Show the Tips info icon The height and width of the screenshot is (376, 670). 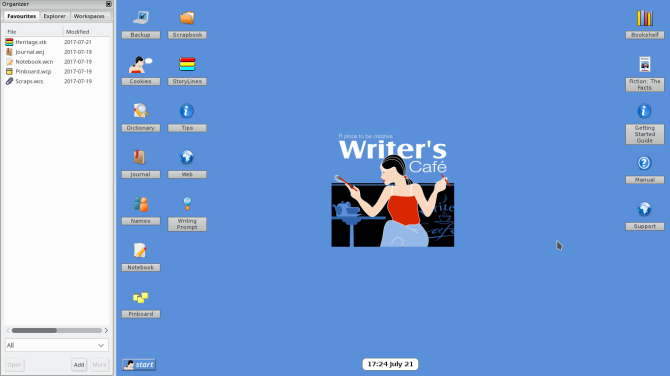point(186,111)
